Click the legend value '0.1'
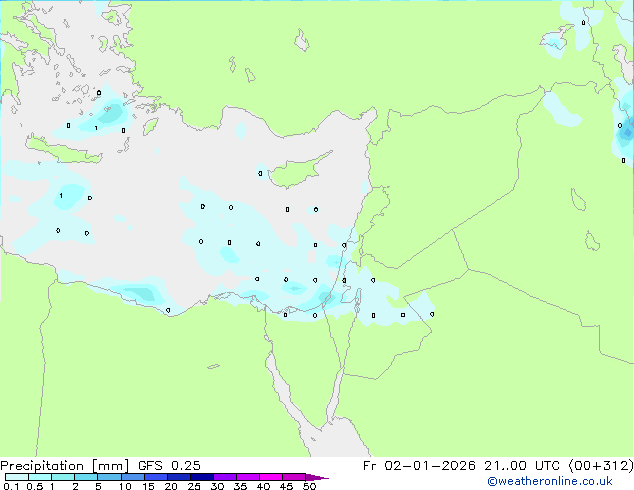 click(x=11, y=486)
